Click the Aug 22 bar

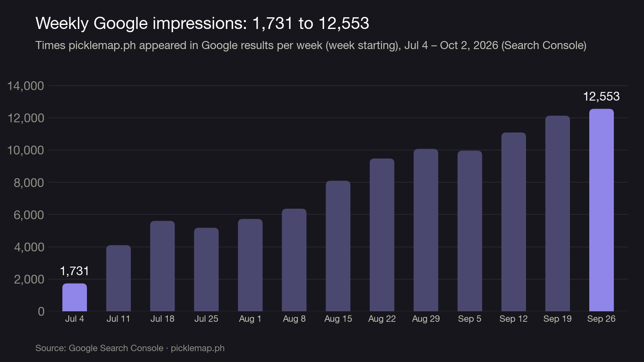[x=382, y=235]
